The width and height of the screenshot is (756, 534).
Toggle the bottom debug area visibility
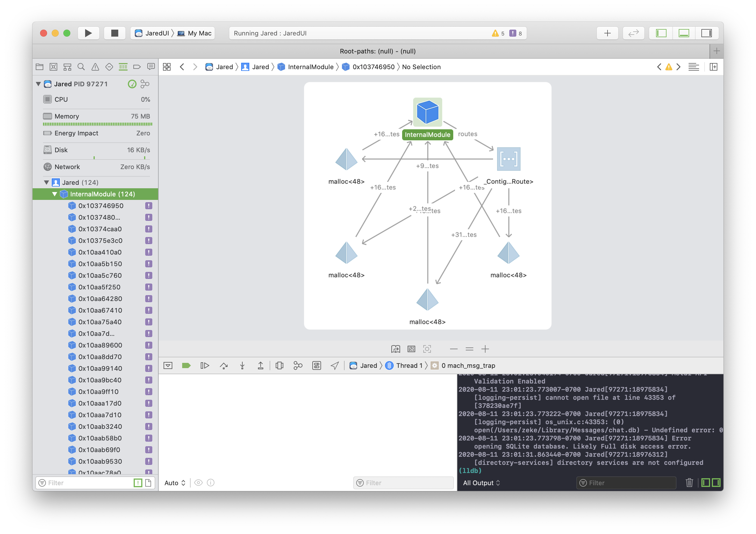[x=684, y=33]
